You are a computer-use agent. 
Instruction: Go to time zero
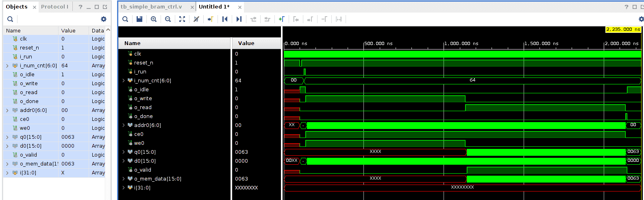coord(225,19)
